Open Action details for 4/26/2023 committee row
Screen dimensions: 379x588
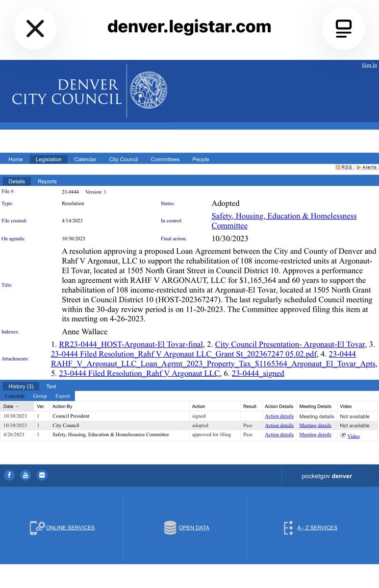[279, 435]
